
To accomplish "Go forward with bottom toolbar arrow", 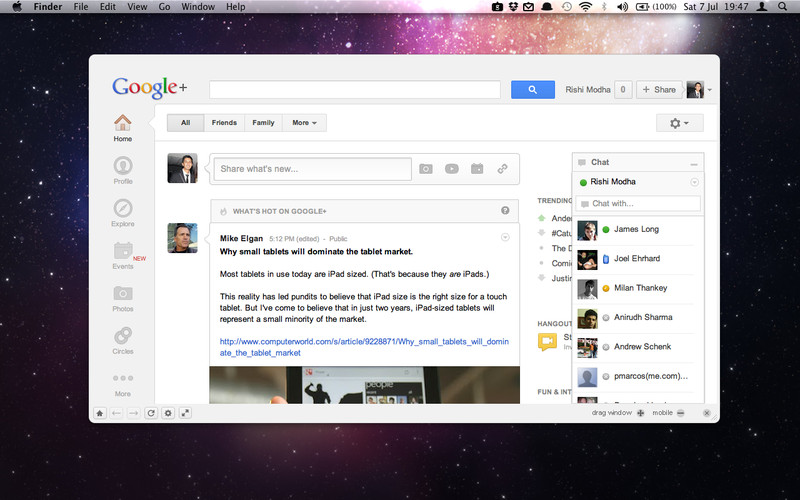I will coord(134,413).
